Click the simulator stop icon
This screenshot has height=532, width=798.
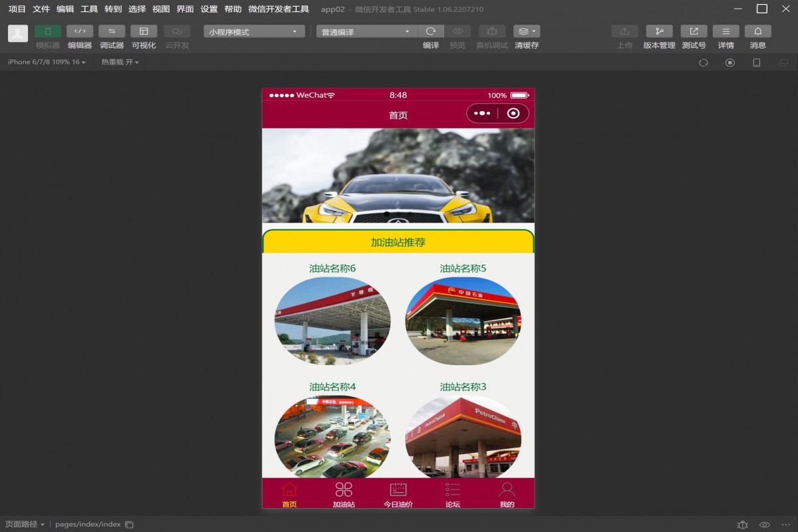(730, 63)
